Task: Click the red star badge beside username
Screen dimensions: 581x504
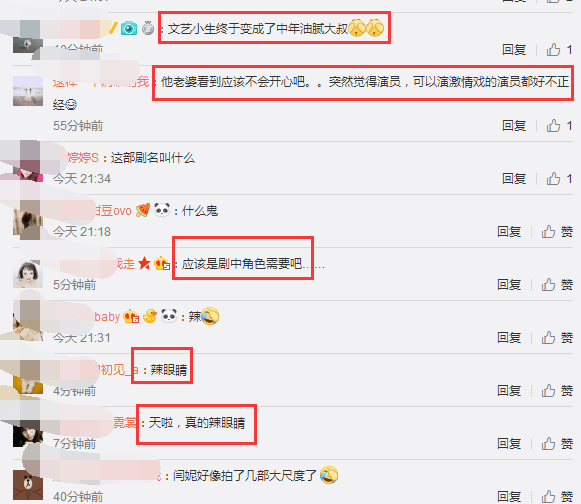Action: (x=144, y=263)
